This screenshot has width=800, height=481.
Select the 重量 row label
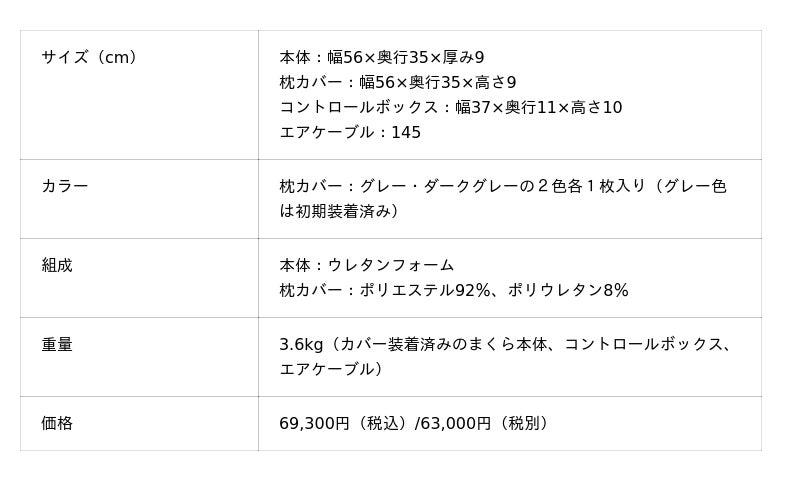pos(57,344)
